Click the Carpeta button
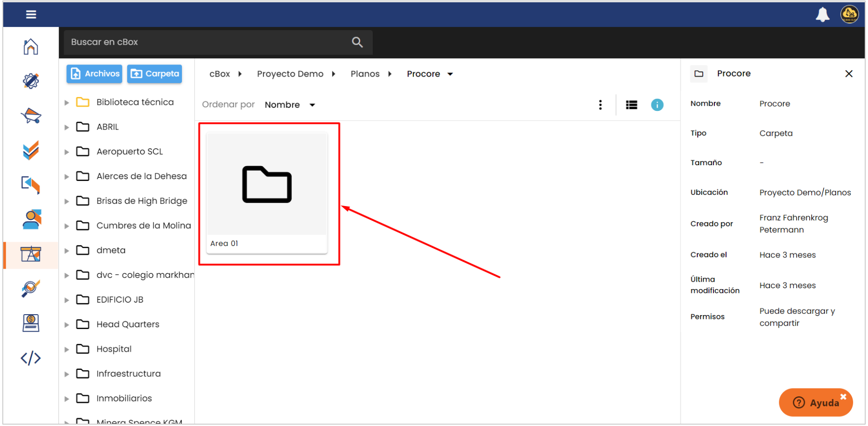 tap(155, 74)
